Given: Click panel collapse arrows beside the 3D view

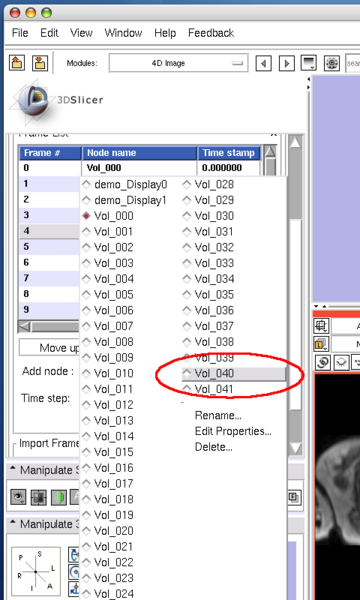Looking at the screenshot, I should point(308,83).
